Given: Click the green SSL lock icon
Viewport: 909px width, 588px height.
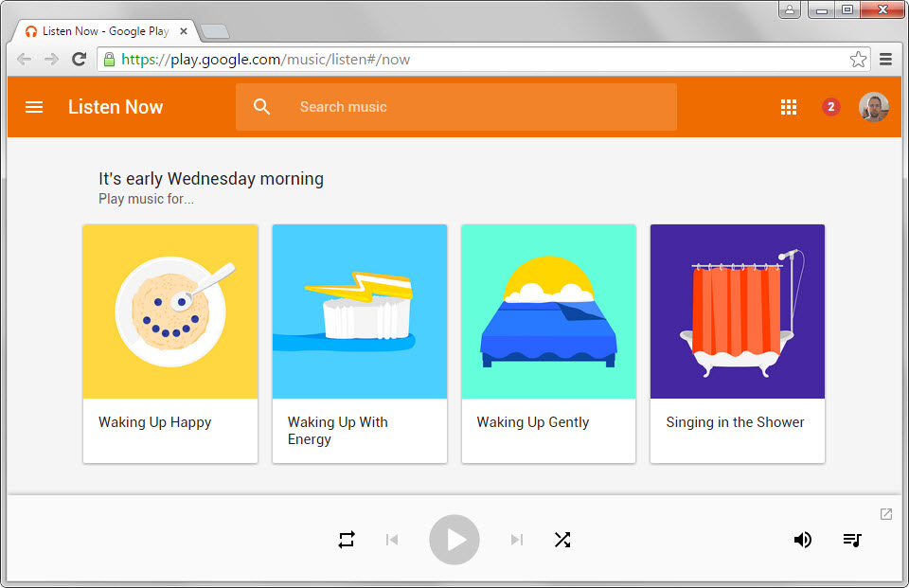Looking at the screenshot, I should coord(109,59).
